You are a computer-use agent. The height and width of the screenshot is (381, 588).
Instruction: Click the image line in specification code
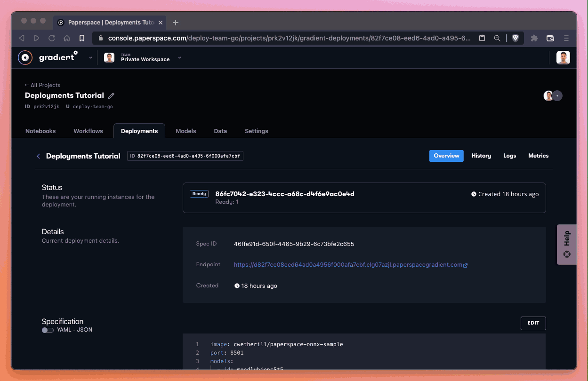pyautogui.click(x=277, y=344)
